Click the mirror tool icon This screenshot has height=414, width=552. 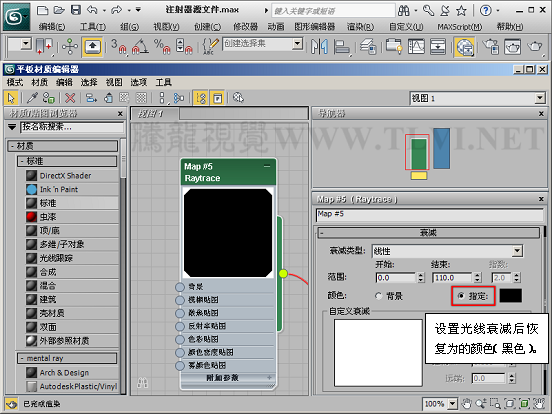[319, 46]
